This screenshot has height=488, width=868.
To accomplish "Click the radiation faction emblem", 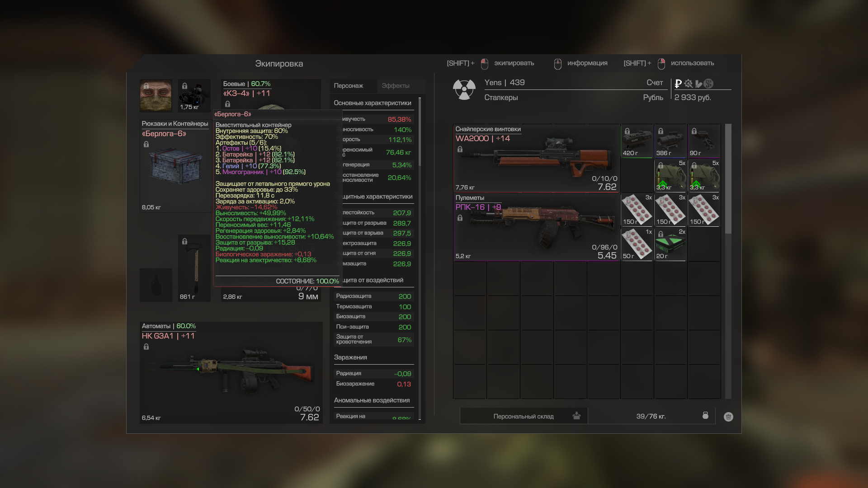I will pos(464,89).
